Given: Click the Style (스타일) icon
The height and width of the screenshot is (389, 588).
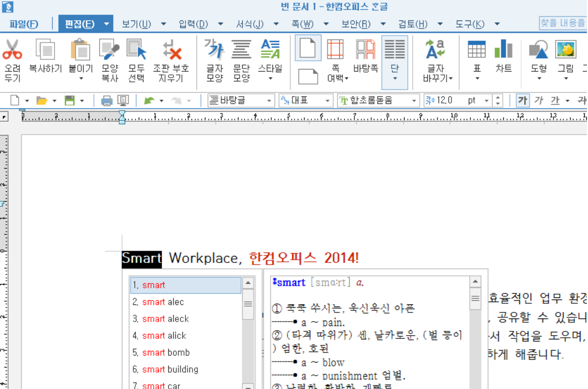Looking at the screenshot, I should (270, 50).
